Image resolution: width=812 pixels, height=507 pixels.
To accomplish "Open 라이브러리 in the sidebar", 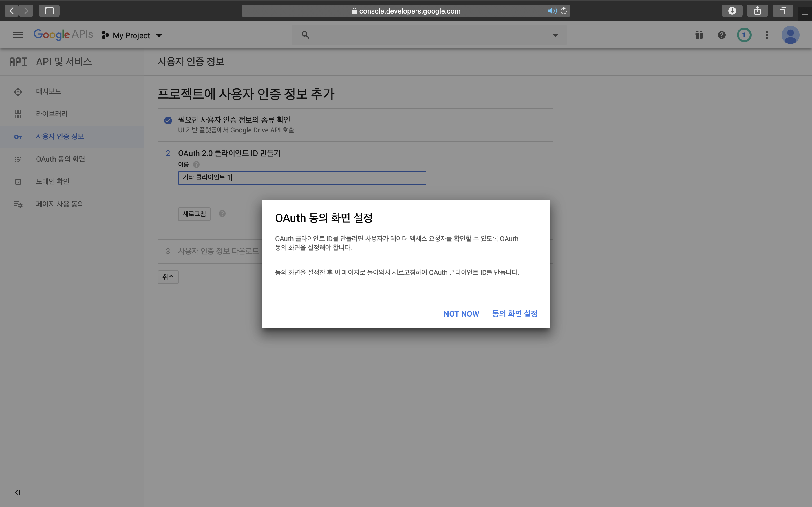I will (52, 114).
